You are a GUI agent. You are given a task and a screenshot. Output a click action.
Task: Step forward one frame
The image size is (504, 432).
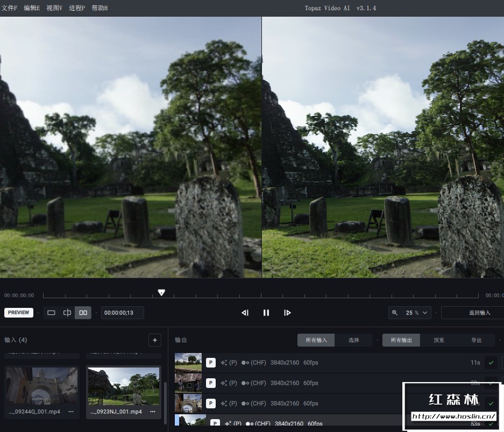click(x=287, y=313)
